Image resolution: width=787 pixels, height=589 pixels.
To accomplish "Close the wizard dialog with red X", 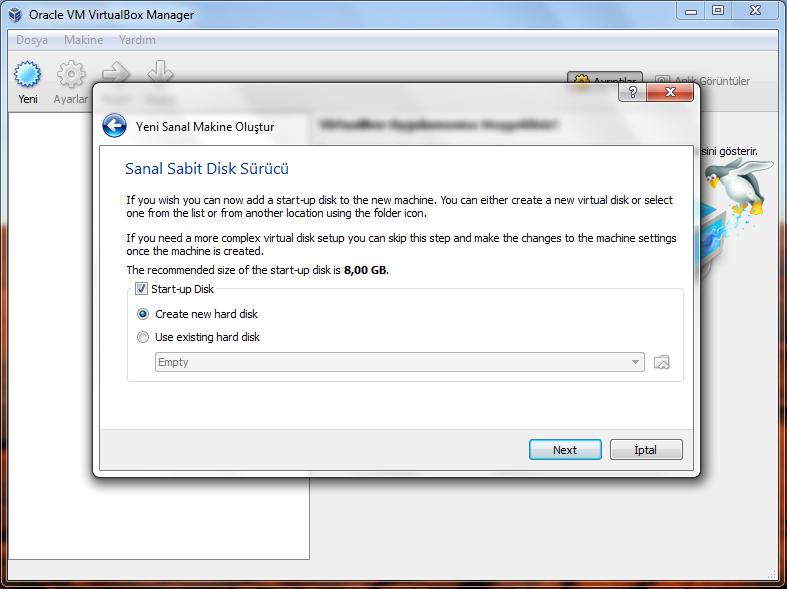I will [x=670, y=92].
